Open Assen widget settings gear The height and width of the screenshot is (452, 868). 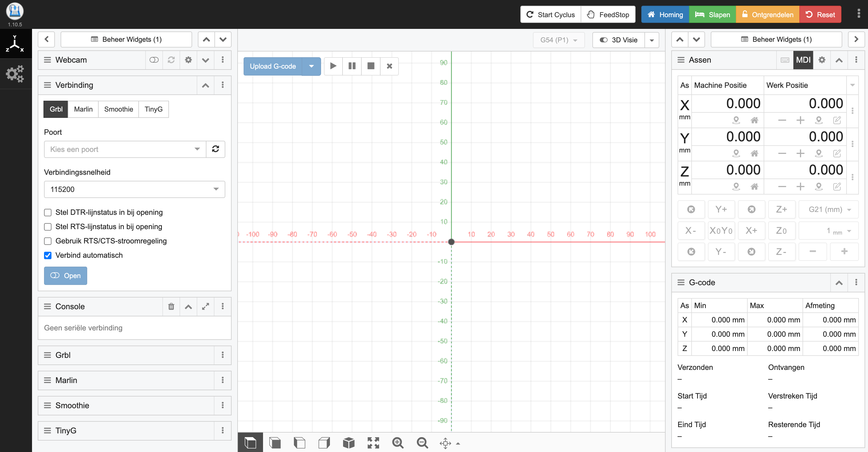822,60
